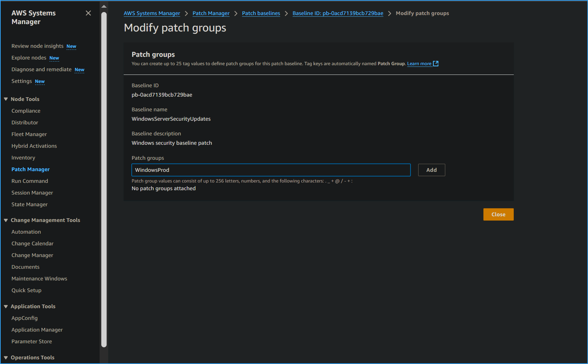Open Baseline ID pb-0acd7139bcb729bae breadcrumb link
The width and height of the screenshot is (588, 364).
click(x=338, y=13)
